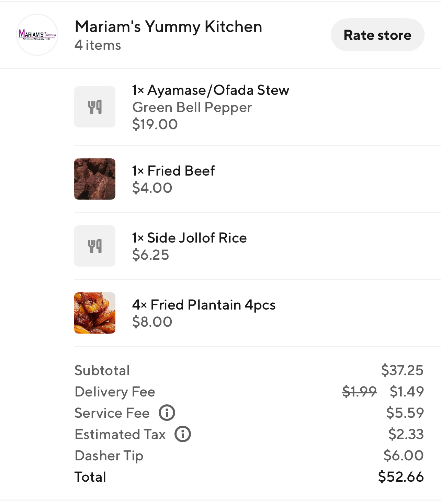The height and width of the screenshot is (504, 441).
Task: Open Mariam's Yummy Kitchen store logo
Action: coord(37,35)
